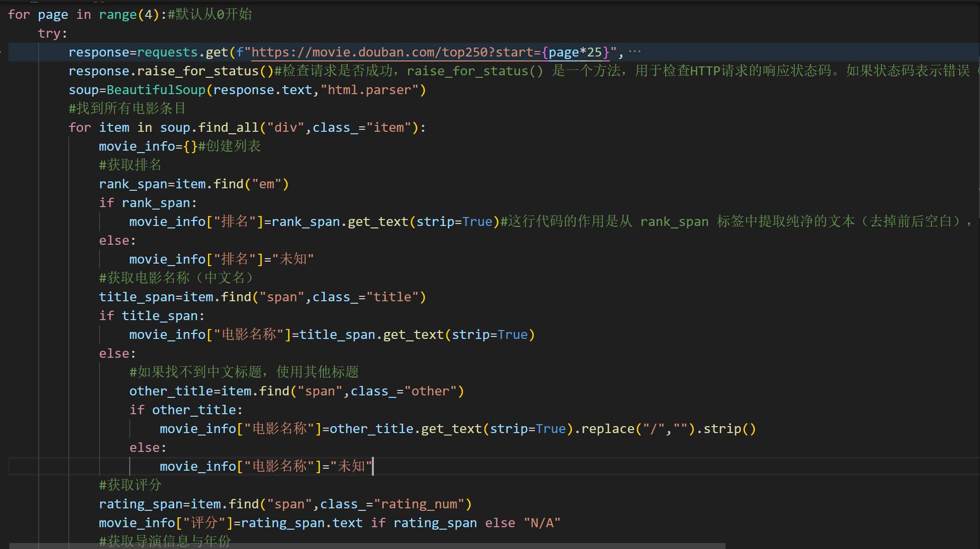This screenshot has height=549, width=980.
Task: Select the BeautifulSoup class name
Action: click(156, 90)
